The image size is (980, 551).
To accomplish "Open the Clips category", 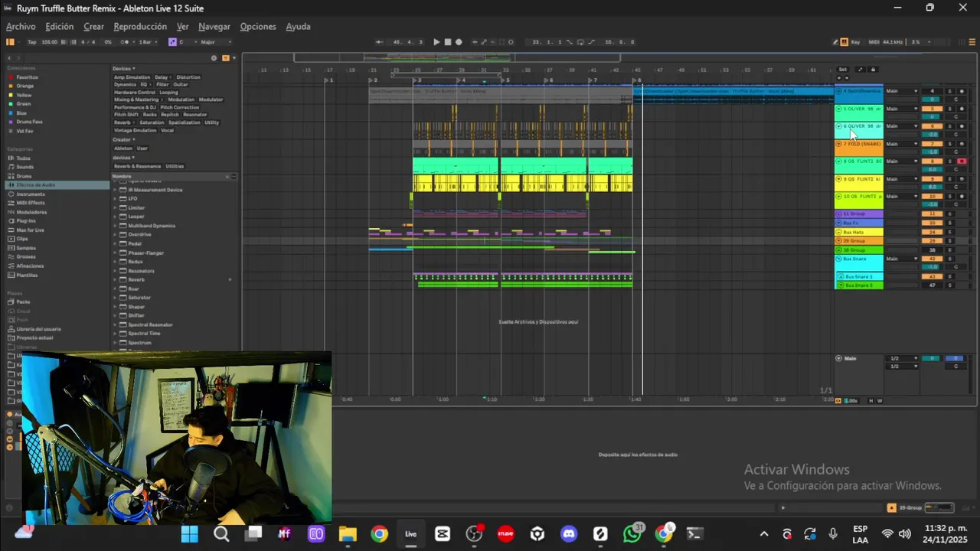I will (x=22, y=239).
